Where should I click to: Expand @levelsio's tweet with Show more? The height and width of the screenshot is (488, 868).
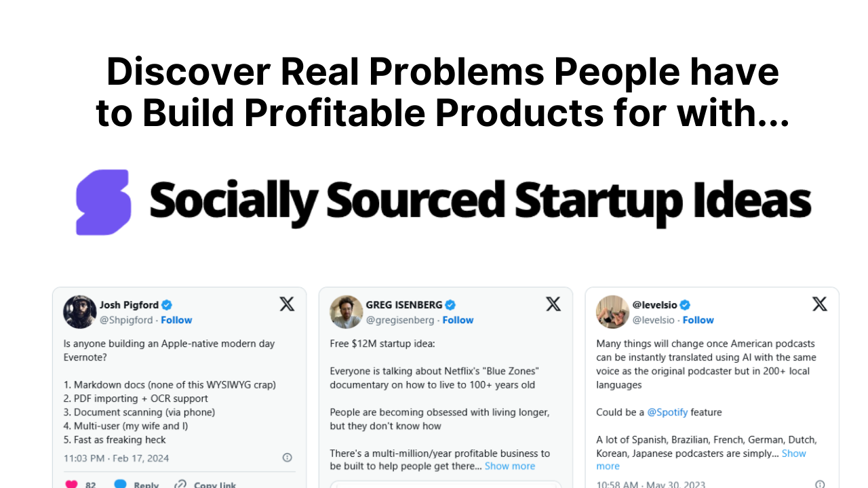pos(793,453)
